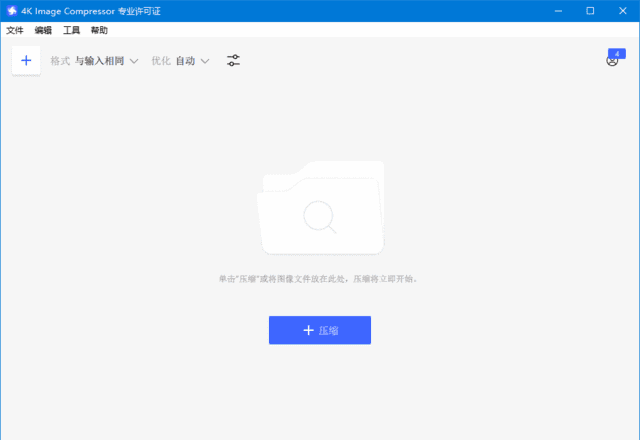Viewport: 640px width, 440px height.
Task: Click the 4K Image Compressor app logo
Action: click(12, 11)
